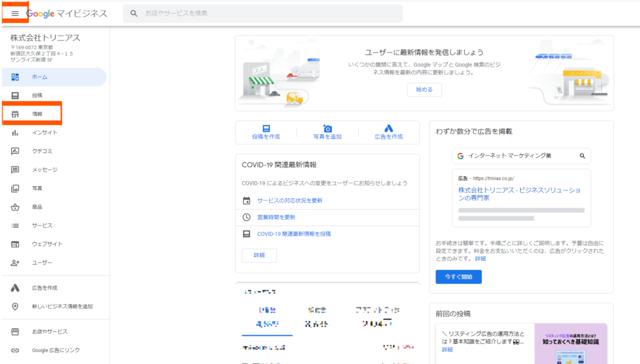
Task: Click the 前回の投稿 heading
Action: [453, 314]
